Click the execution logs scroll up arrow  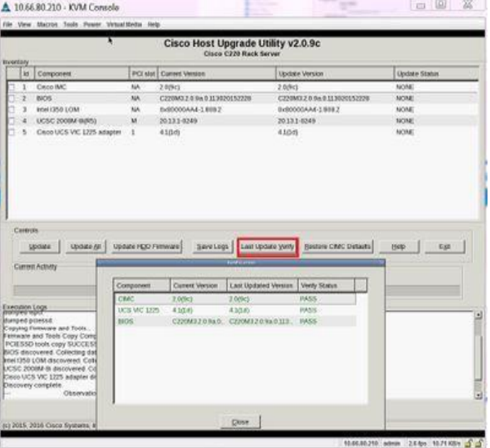(478, 315)
